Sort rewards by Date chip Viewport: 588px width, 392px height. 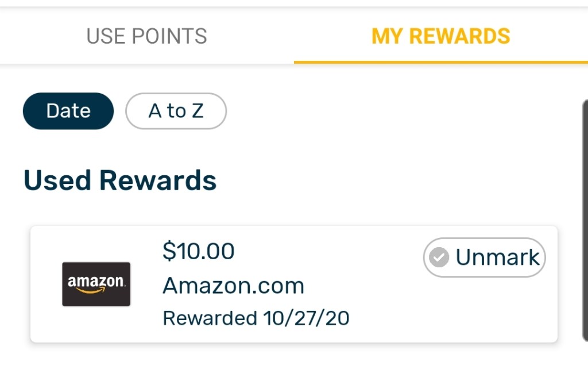coord(68,111)
